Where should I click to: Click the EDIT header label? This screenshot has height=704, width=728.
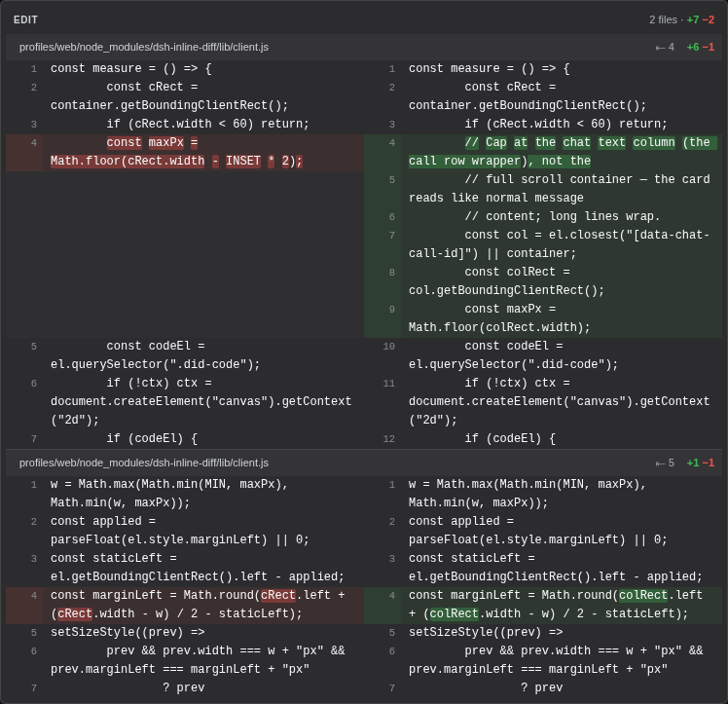click(x=25, y=20)
